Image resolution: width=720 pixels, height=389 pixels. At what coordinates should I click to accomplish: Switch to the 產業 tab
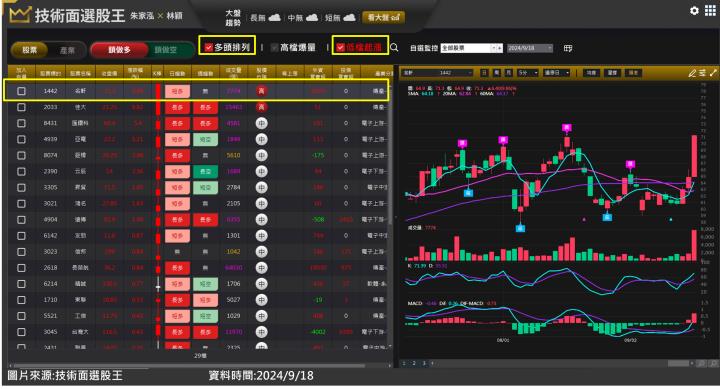[x=67, y=50]
